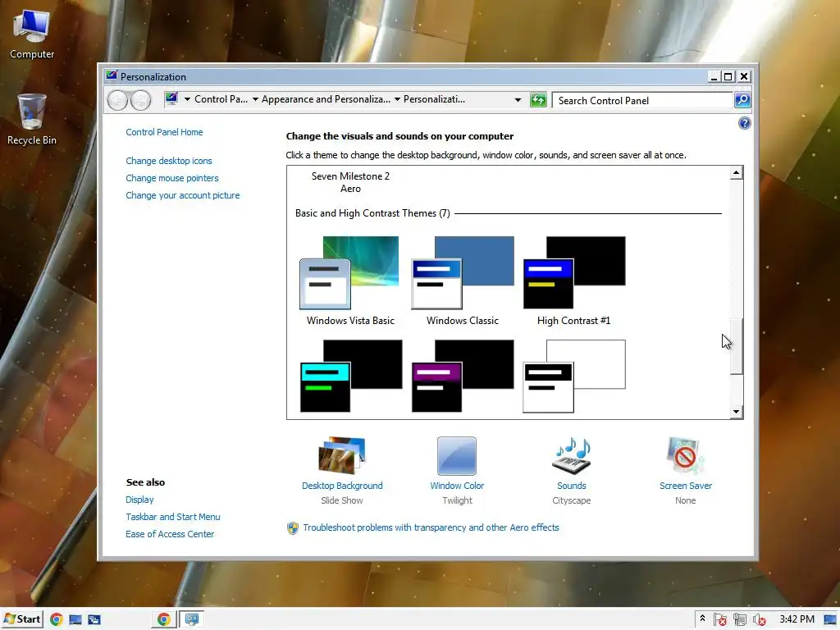
Task: Open the Sounds icon with music notes
Action: click(x=571, y=455)
